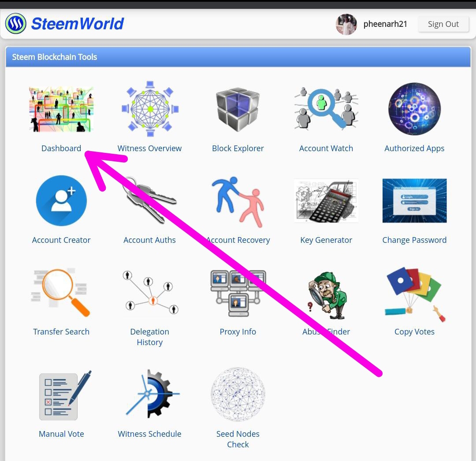Click the Witness Overview text link
476x461 pixels.
point(149,148)
